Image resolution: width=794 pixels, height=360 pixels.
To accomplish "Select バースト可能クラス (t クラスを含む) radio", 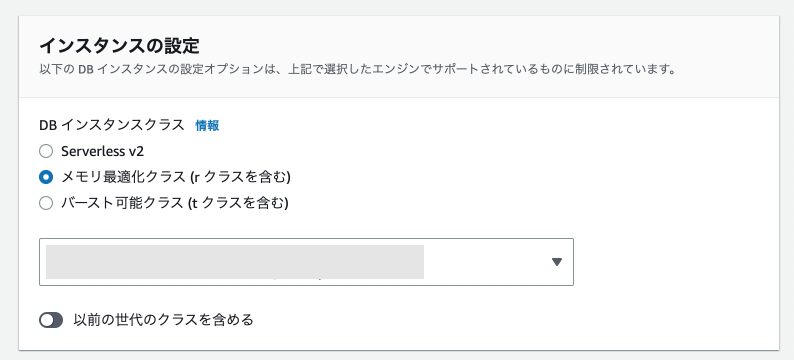I will tap(46, 204).
